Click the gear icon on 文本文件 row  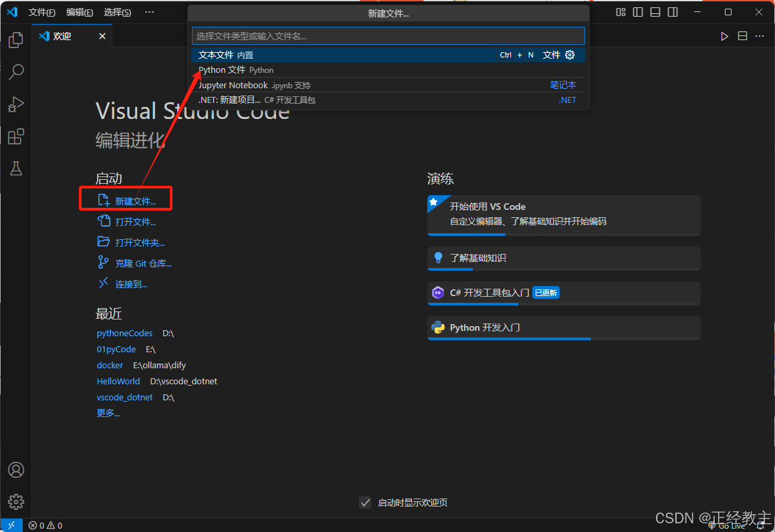tap(570, 55)
